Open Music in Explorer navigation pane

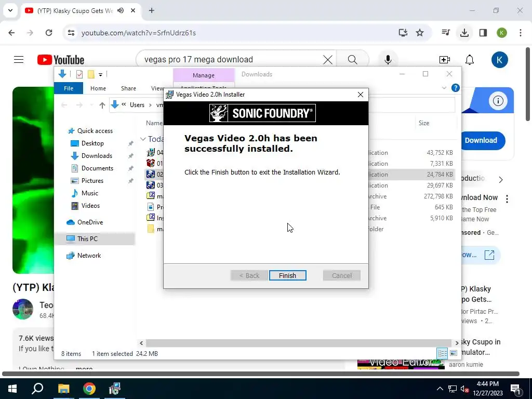coord(89,193)
